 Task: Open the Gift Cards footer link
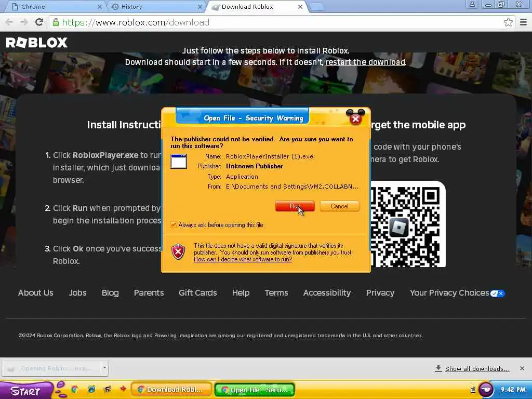[x=198, y=293]
